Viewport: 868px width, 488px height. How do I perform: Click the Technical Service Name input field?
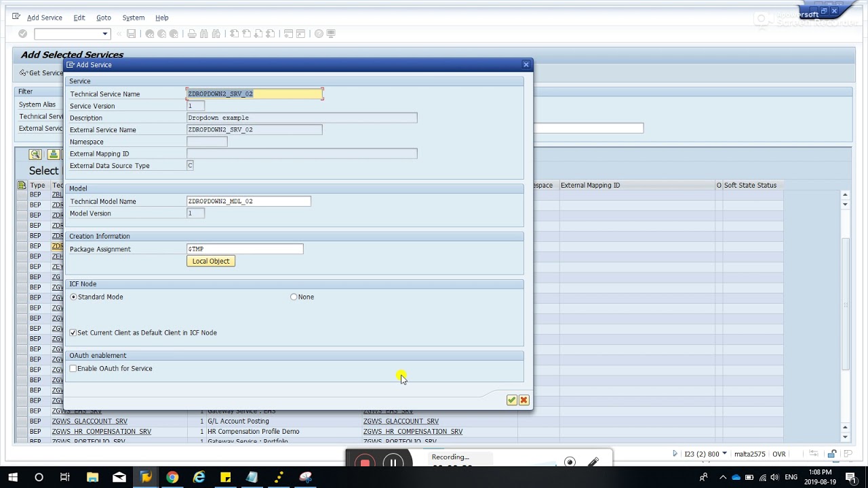254,94
